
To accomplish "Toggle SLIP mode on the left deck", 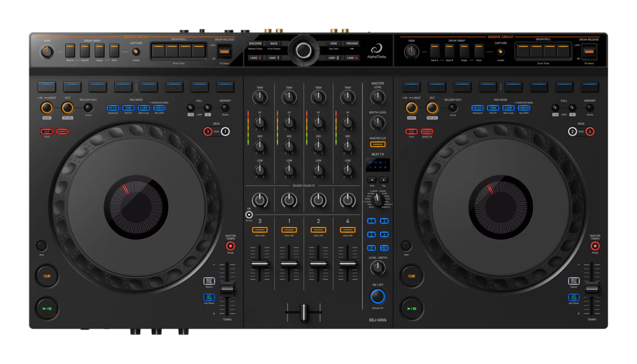I will (47, 131).
